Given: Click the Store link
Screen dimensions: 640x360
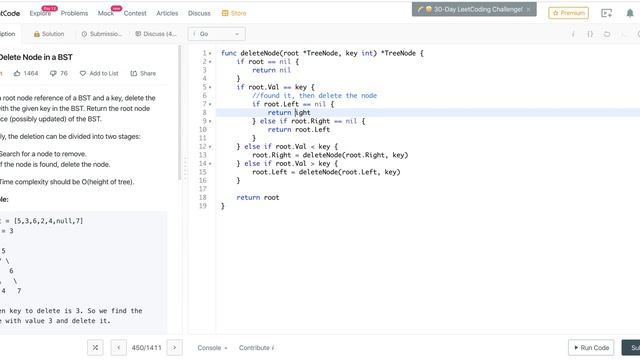Looking at the screenshot, I should (x=234, y=13).
